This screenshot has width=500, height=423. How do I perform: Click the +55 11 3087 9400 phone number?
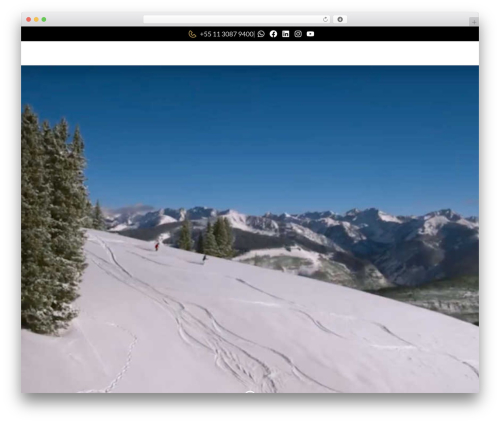click(x=227, y=34)
